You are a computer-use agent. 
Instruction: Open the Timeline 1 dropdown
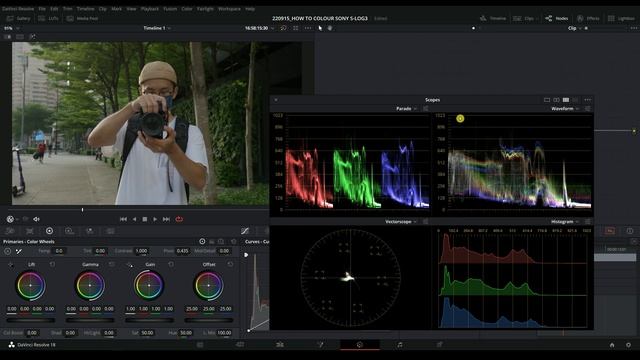(x=157, y=28)
